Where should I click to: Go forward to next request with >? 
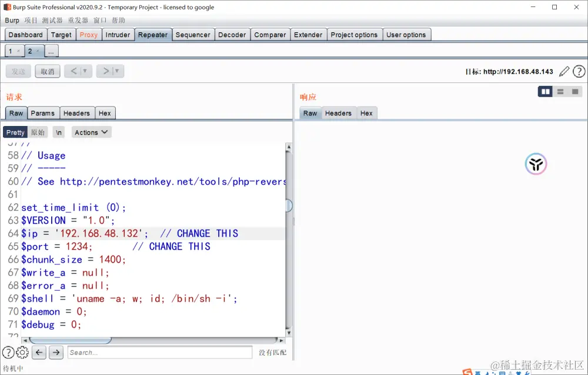coord(106,71)
